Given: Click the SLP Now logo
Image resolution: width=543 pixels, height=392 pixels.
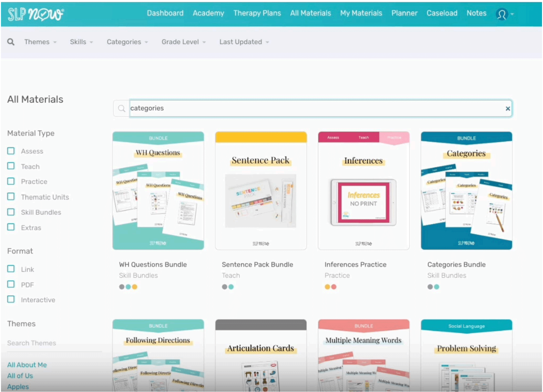Looking at the screenshot, I should (36, 14).
